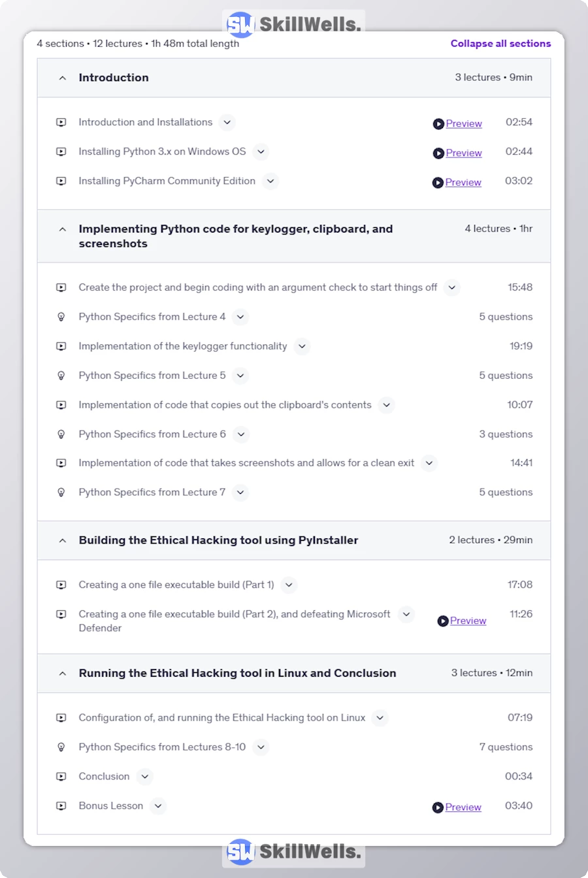Screen dimensions: 588x878
Task: Click the Collapse all sections link
Action: [500, 43]
